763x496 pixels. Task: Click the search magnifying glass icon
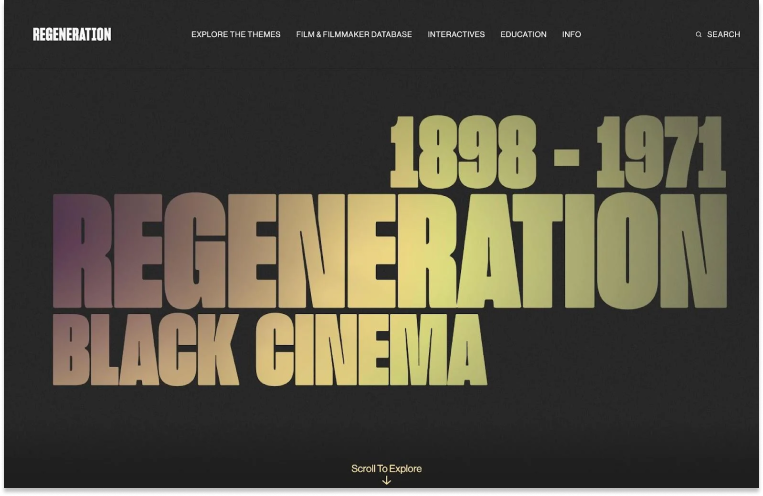(699, 35)
